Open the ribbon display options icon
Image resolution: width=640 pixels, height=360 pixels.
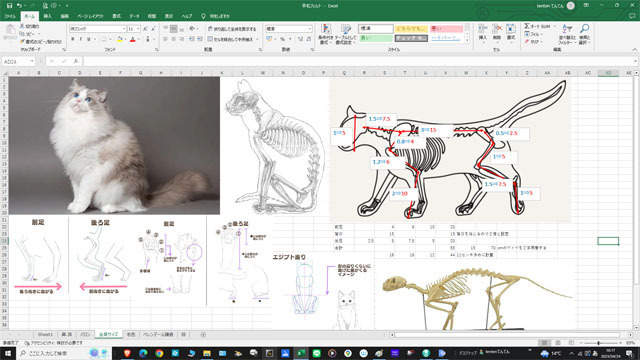(586, 6)
